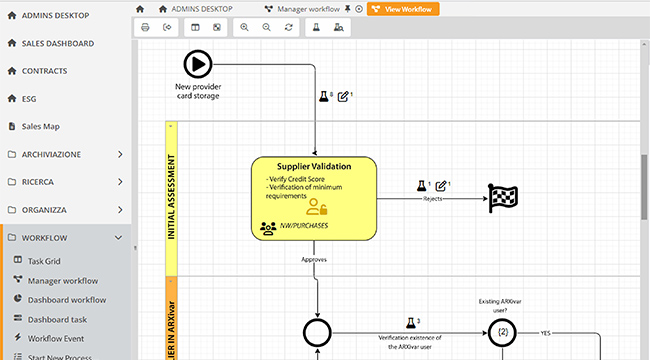Open Task Grid in the sidebar
The width and height of the screenshot is (650, 360).
pyautogui.click(x=44, y=261)
